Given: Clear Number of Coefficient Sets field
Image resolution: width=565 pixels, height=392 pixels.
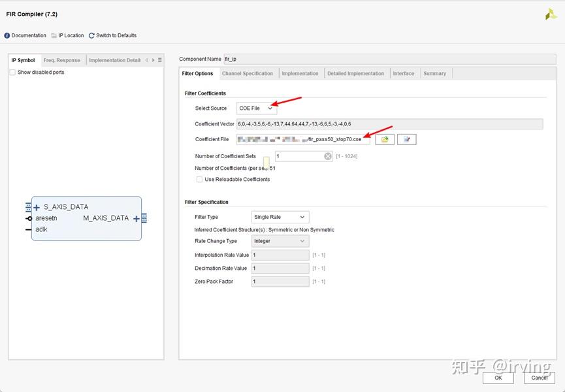Looking at the screenshot, I should [x=327, y=156].
